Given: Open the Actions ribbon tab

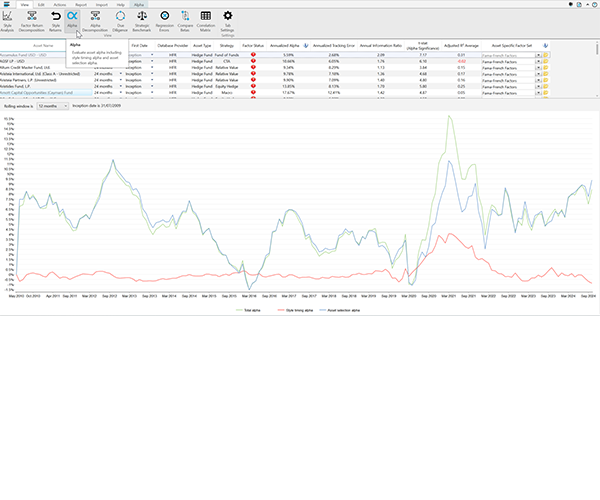Looking at the screenshot, I should pos(60,5).
